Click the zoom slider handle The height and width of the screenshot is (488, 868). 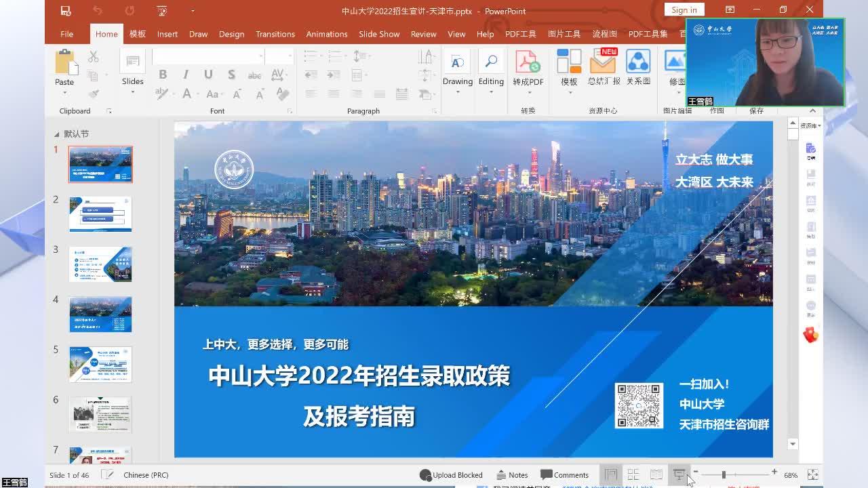(x=724, y=475)
